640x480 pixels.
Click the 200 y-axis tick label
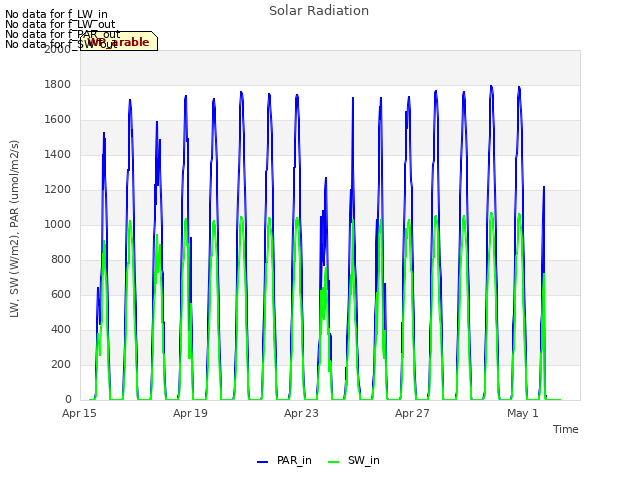click(61, 364)
